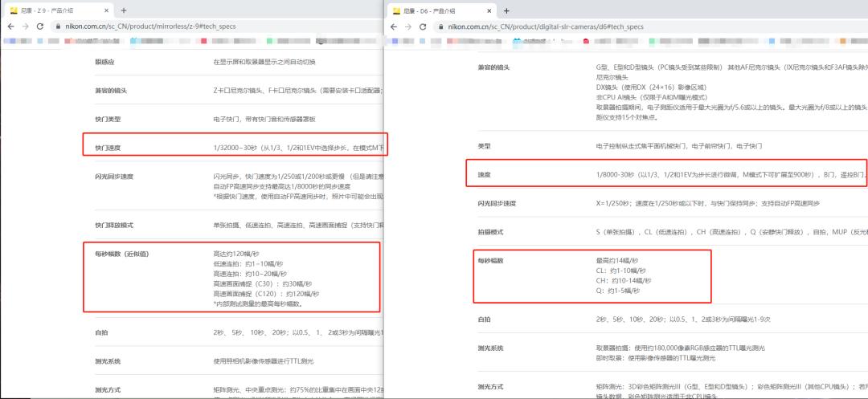Screen dimensions: 868x399
Task: Click the 每秒幅数（近似值）label in the Z 9 page
Action: 122,254
